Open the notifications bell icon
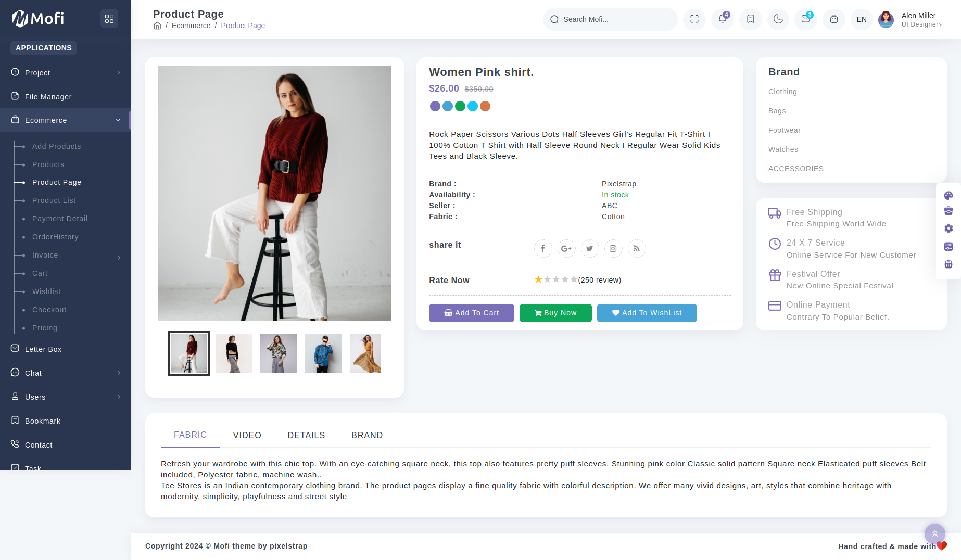The height and width of the screenshot is (560, 961). coord(723,19)
